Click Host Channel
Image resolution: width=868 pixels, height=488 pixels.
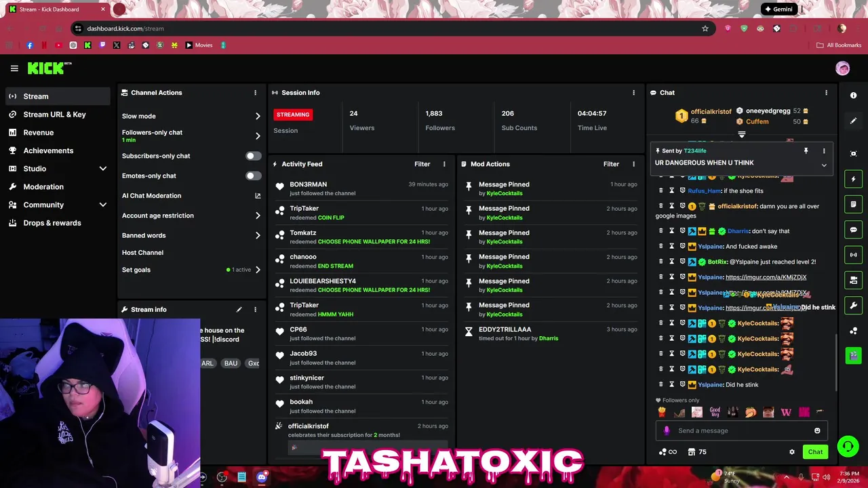point(142,253)
